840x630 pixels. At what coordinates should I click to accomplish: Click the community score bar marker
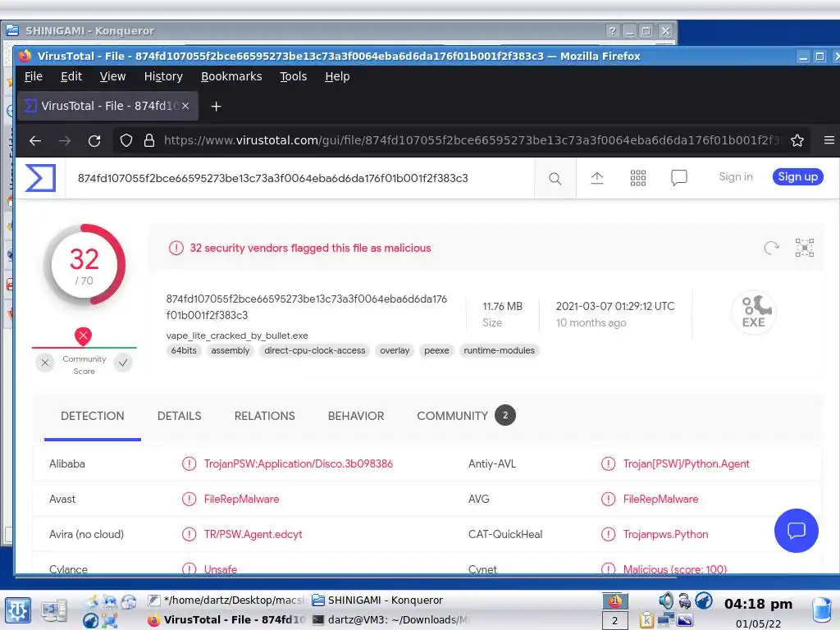pos(83,336)
